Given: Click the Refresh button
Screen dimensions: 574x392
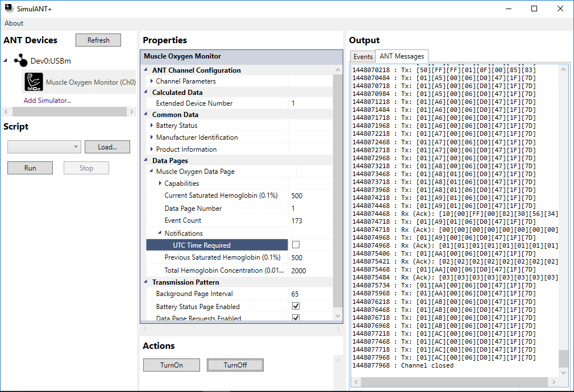Looking at the screenshot, I should (x=98, y=40).
